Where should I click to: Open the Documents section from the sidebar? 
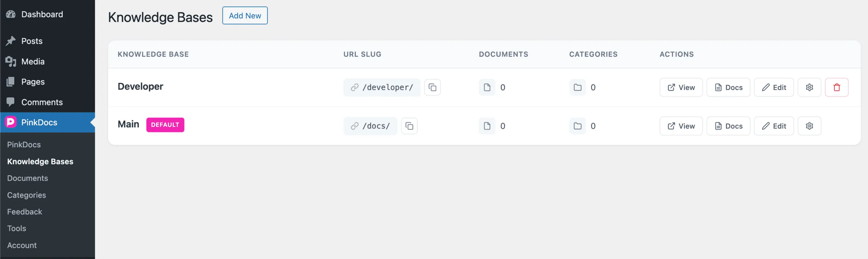pyautogui.click(x=27, y=178)
